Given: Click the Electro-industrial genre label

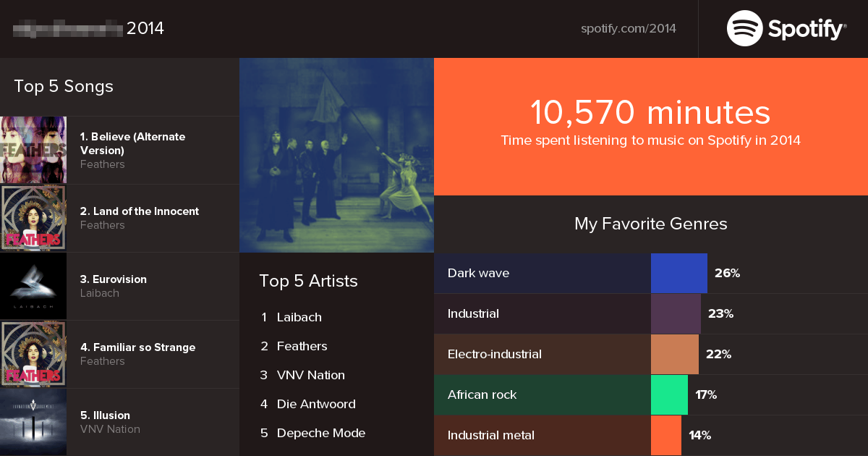Looking at the screenshot, I should (494, 354).
